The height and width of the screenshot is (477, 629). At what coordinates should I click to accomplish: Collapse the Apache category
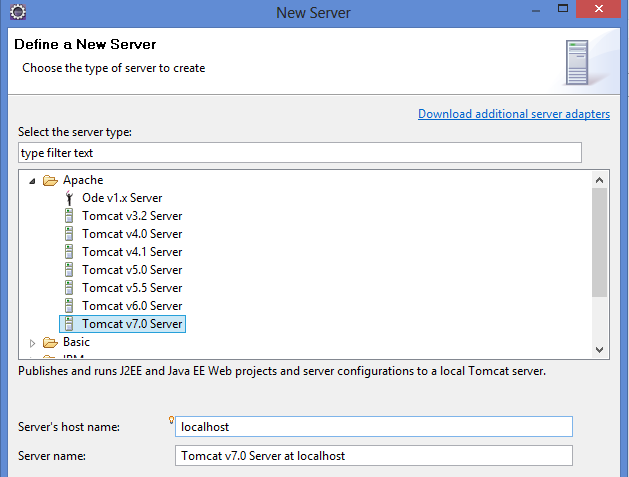click(x=32, y=181)
